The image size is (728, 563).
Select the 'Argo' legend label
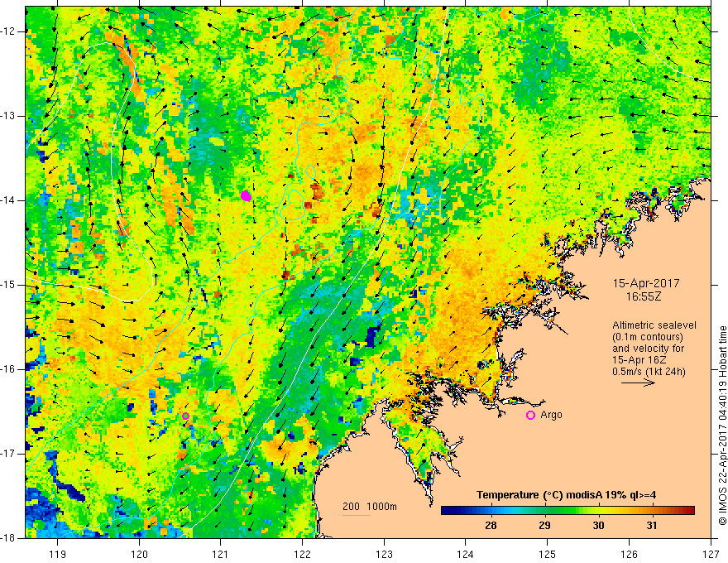click(x=551, y=415)
